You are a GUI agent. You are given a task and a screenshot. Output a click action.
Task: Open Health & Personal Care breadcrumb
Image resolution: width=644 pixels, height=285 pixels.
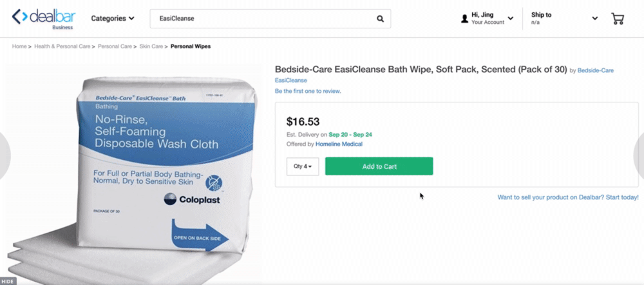tap(62, 46)
